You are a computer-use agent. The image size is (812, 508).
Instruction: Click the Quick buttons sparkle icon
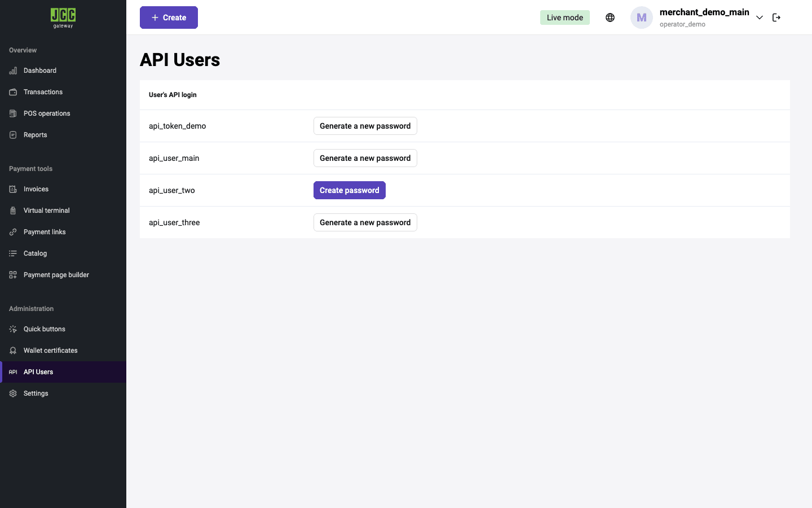[x=13, y=329]
